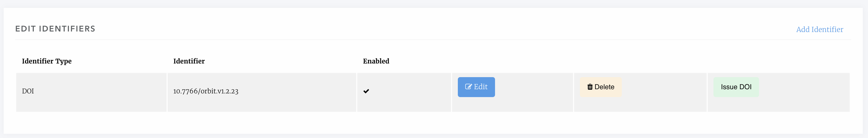Delete the DOI identifier row
Viewport: 868px width, 138px height.
601,87
